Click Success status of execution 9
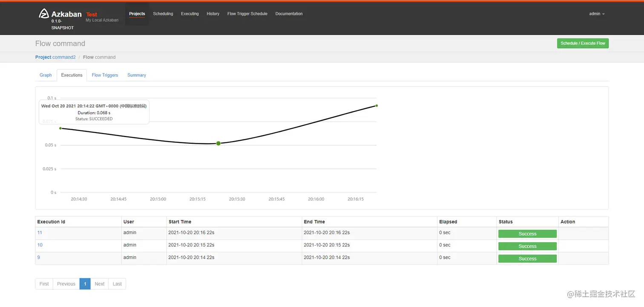 pyautogui.click(x=527, y=258)
